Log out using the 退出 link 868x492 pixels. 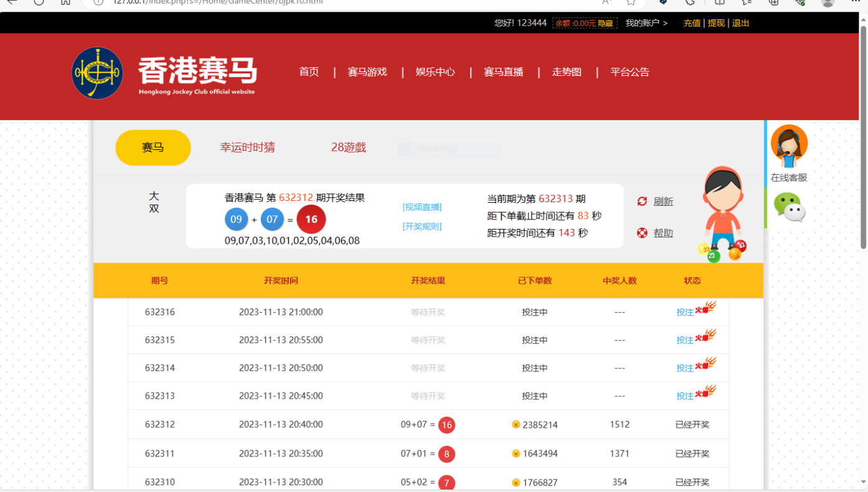pos(740,23)
